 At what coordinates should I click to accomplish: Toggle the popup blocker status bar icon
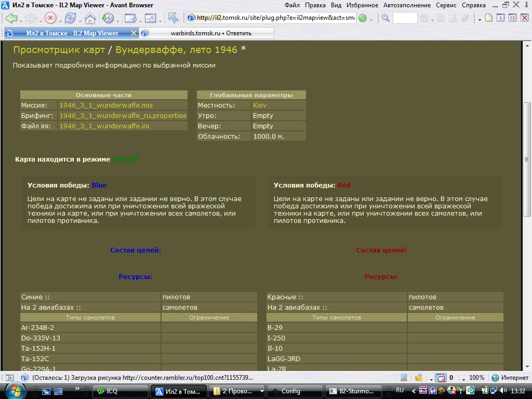click(x=440, y=378)
